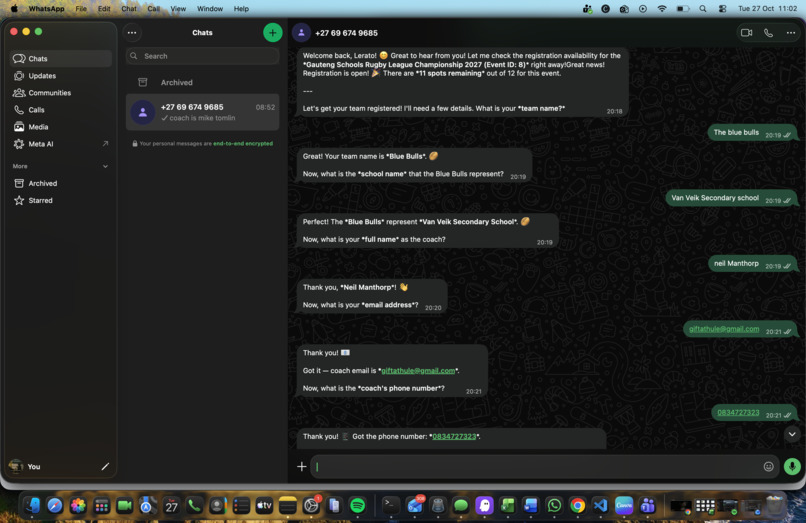The image size is (806, 523).
Task: Open Calls in the sidebar
Action: 61,110
